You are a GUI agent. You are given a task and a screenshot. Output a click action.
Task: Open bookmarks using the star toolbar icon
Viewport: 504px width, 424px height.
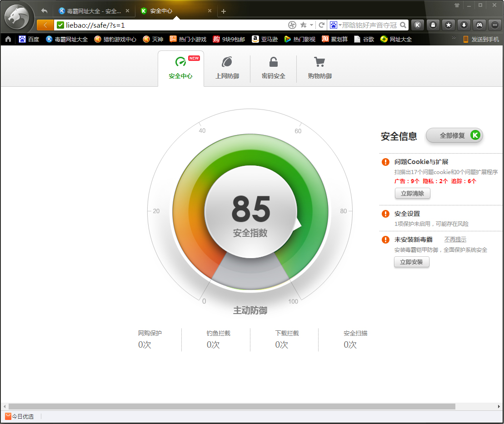point(449,25)
